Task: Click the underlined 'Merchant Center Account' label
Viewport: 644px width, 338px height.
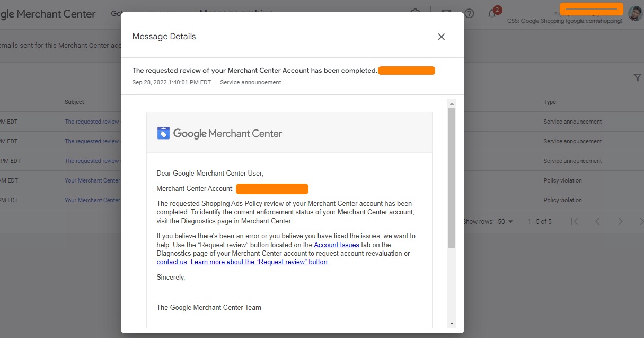Action: [x=195, y=189]
